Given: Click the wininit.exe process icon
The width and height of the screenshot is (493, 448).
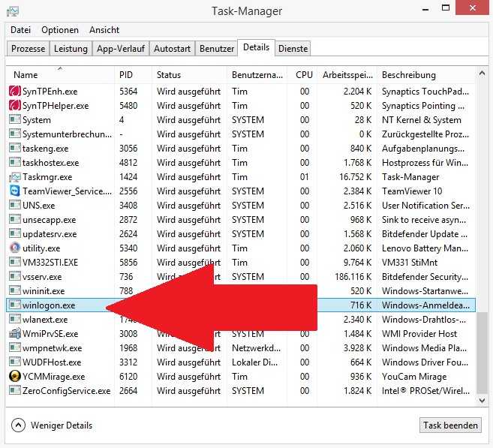Looking at the screenshot, I should pyautogui.click(x=15, y=290).
